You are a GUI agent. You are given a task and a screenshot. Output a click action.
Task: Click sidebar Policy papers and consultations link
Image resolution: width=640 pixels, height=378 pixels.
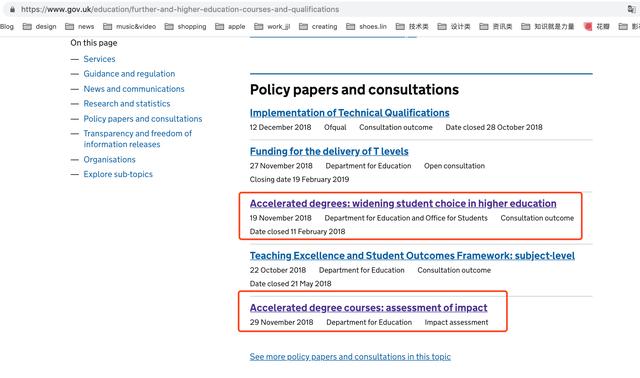click(143, 119)
